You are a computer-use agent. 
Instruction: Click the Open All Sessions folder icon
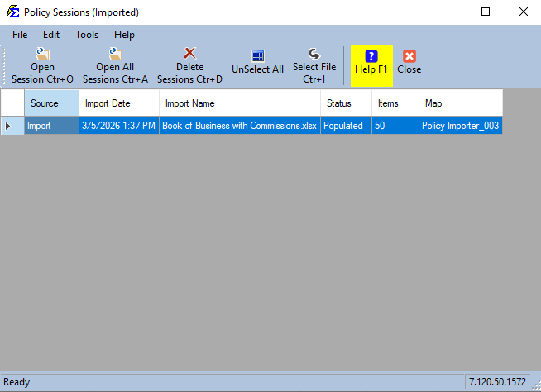[115, 54]
